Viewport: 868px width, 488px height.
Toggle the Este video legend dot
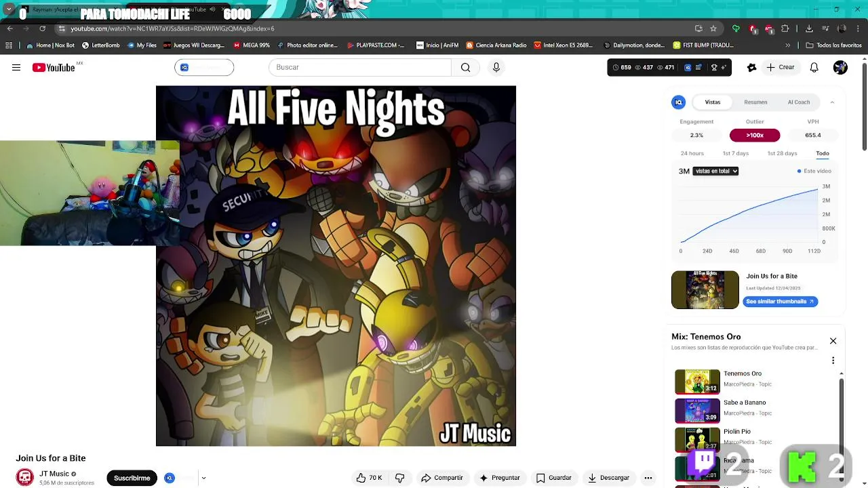(800, 171)
